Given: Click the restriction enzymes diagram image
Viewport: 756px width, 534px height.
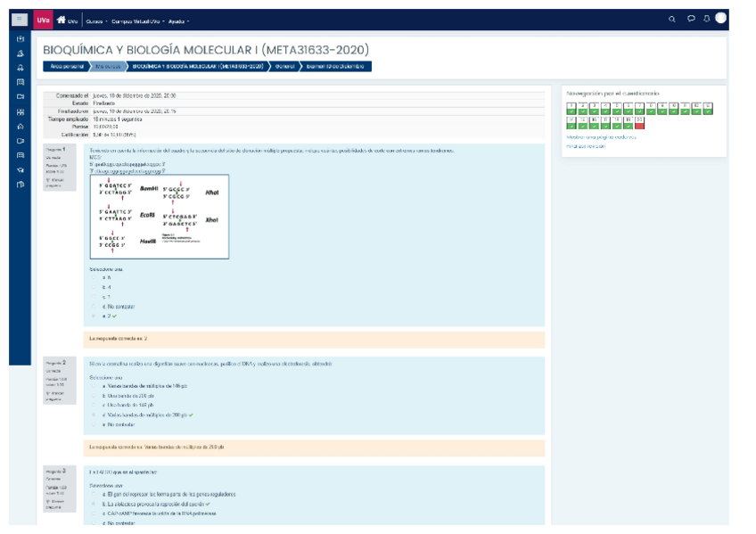Looking at the screenshot, I should 159,216.
